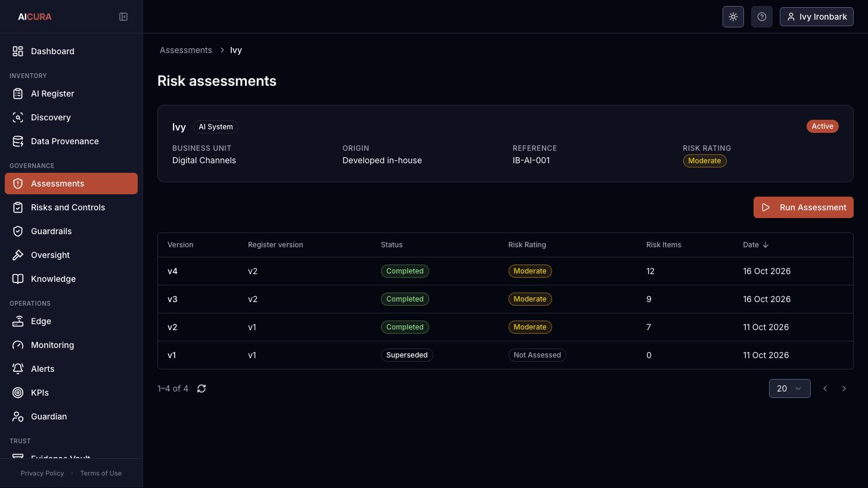Open Data Provenance page
This screenshot has width=868, height=488.
71,141
